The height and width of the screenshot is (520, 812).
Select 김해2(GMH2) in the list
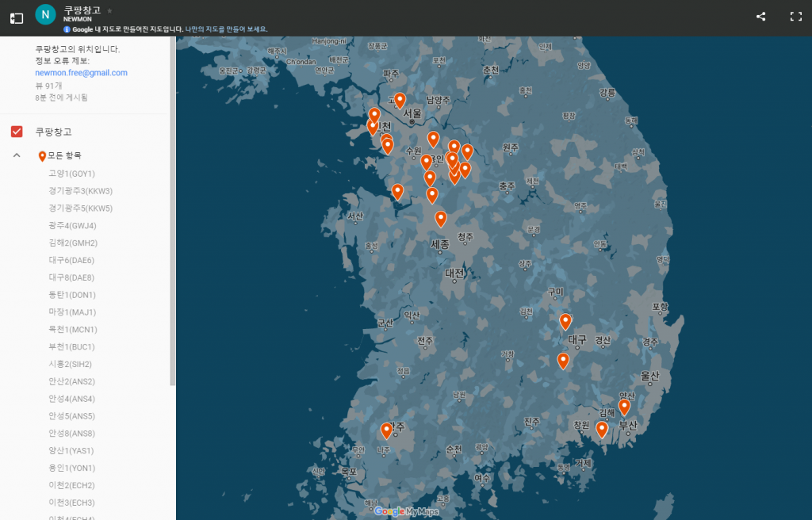72,243
